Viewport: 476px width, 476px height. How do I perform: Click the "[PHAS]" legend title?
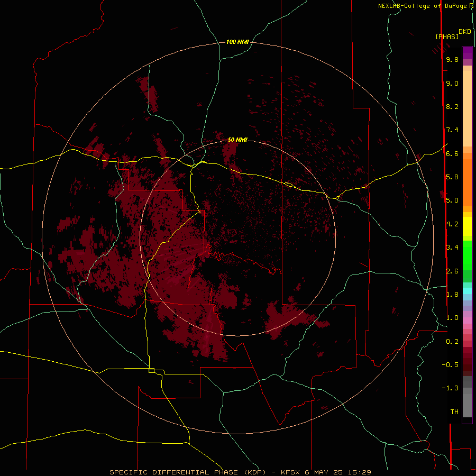point(447,36)
